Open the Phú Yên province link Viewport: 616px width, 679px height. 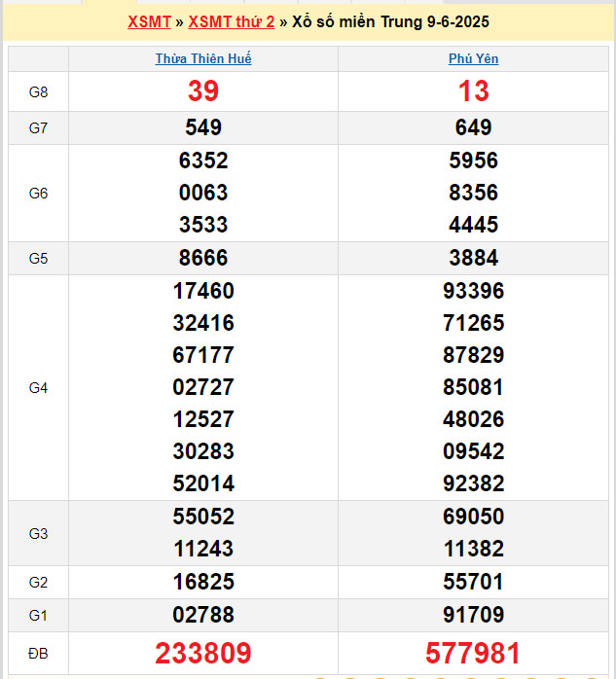[x=473, y=58]
